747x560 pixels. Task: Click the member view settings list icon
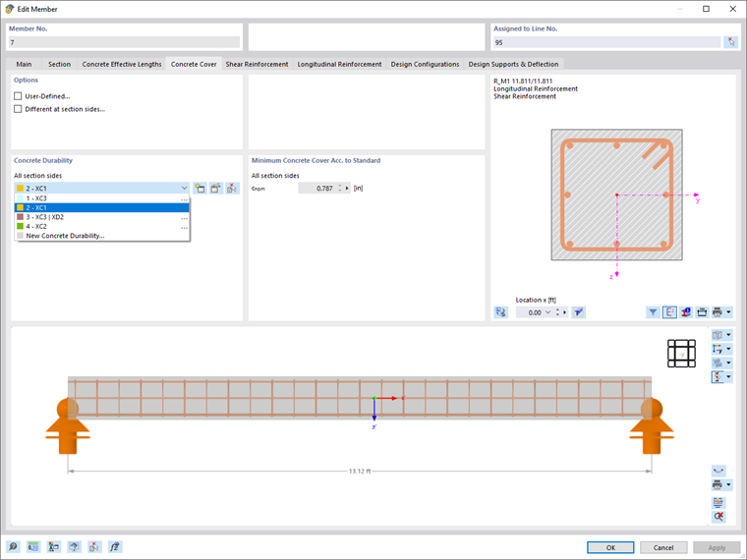coord(718,502)
